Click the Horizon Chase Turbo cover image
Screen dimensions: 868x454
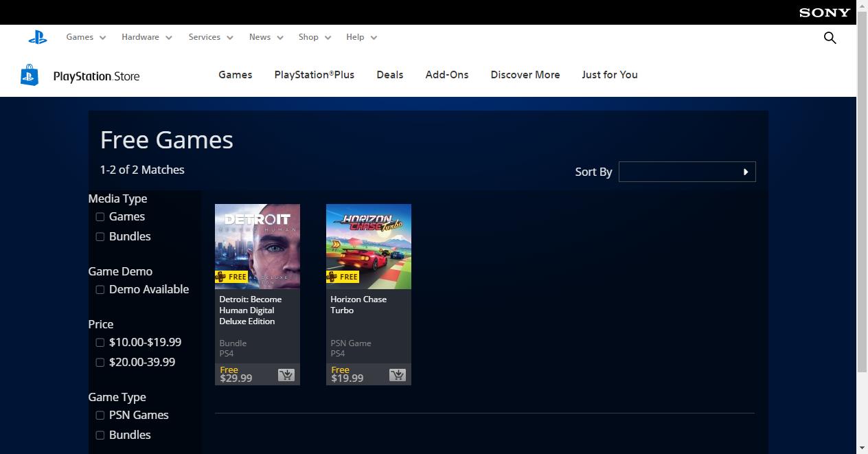[x=369, y=246]
